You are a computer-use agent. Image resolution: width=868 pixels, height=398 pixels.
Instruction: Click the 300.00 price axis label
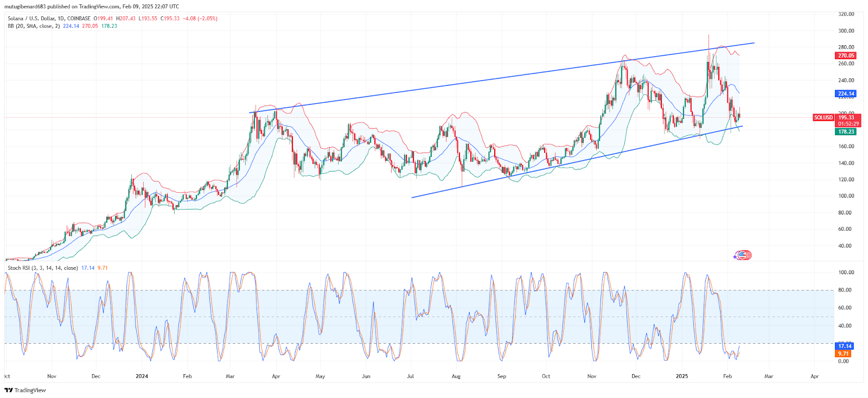[846, 31]
